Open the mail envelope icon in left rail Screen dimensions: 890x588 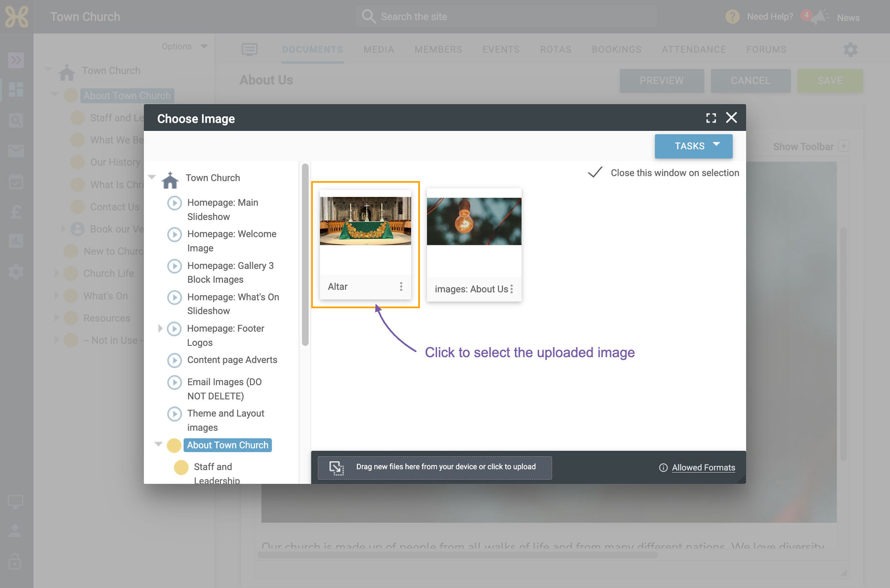click(x=16, y=151)
